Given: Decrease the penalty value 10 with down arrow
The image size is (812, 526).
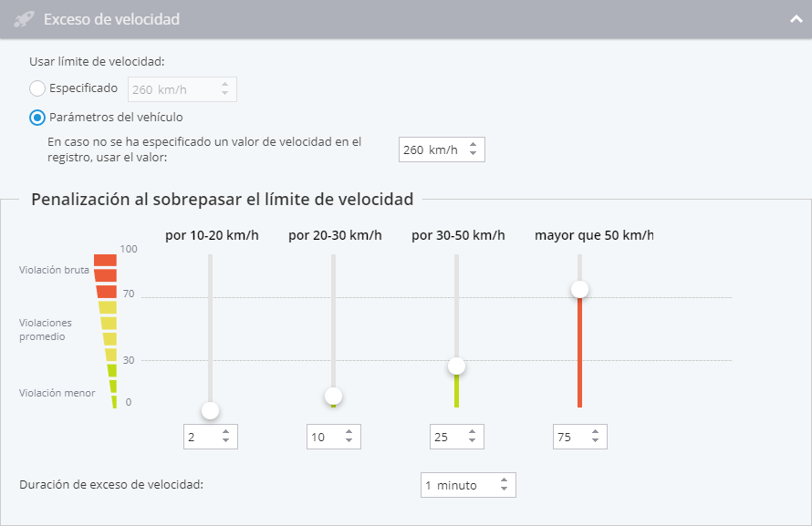Looking at the screenshot, I should (x=349, y=440).
